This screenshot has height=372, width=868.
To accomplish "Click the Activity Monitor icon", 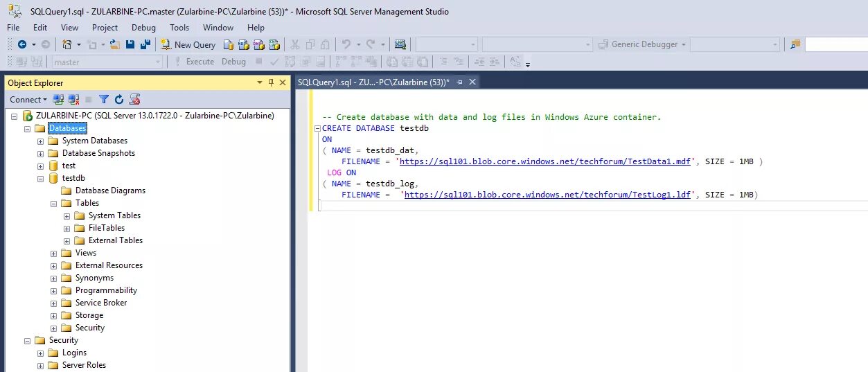I will click(x=400, y=44).
